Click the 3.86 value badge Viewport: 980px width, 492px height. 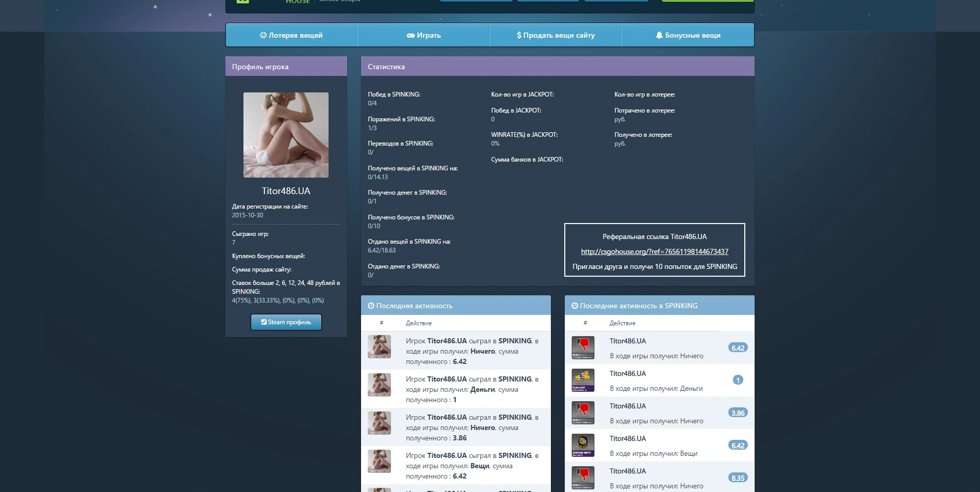[x=738, y=413]
